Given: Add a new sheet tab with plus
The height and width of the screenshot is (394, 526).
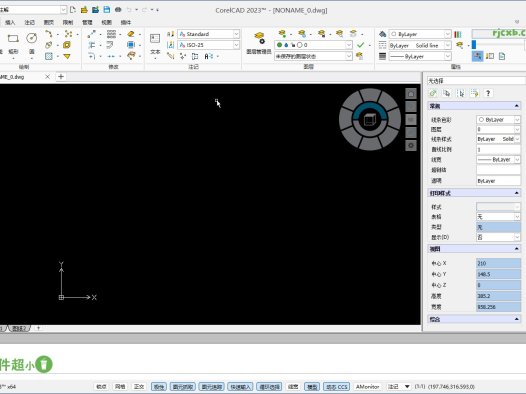Looking at the screenshot, I should tap(38, 328).
